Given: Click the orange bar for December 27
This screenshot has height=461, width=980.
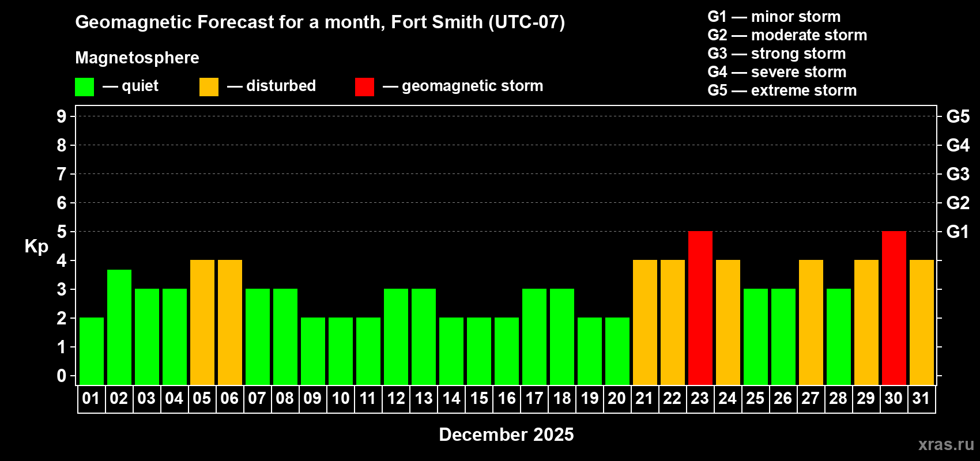Looking at the screenshot, I should click(811, 322).
